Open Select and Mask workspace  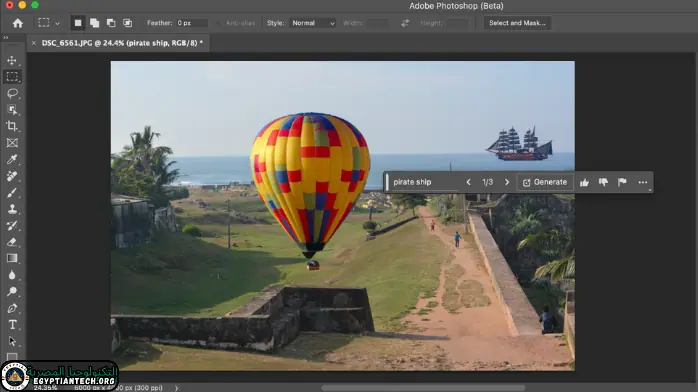[x=517, y=23]
